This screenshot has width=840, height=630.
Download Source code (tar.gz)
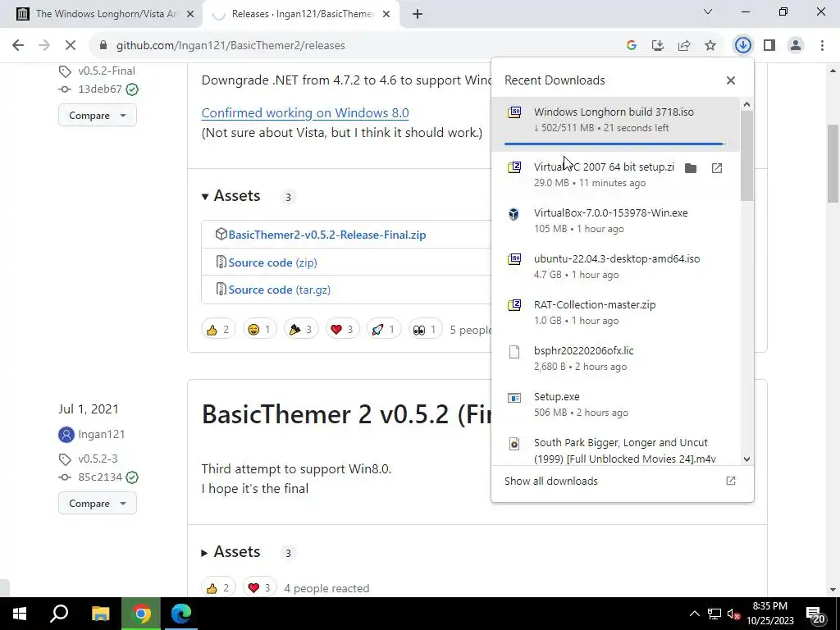279,290
